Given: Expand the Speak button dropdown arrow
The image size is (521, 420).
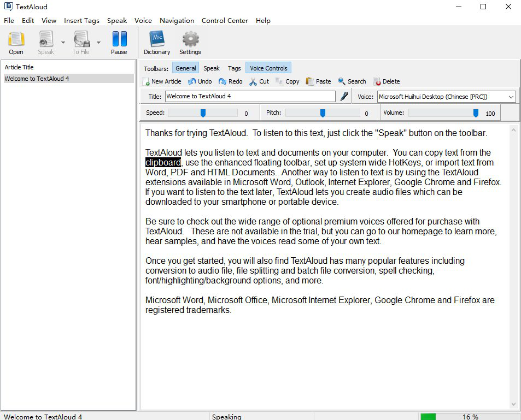Looking at the screenshot, I should (63, 43).
